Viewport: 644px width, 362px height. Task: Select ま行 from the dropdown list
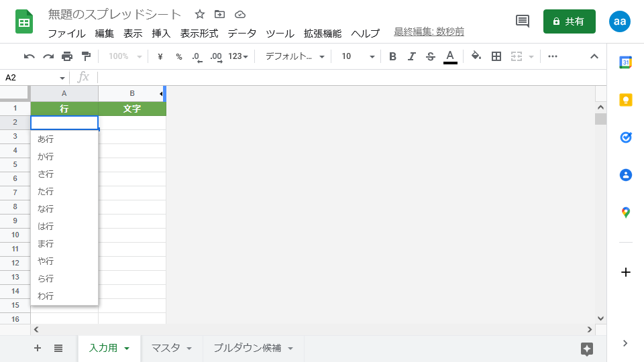pyautogui.click(x=64, y=244)
